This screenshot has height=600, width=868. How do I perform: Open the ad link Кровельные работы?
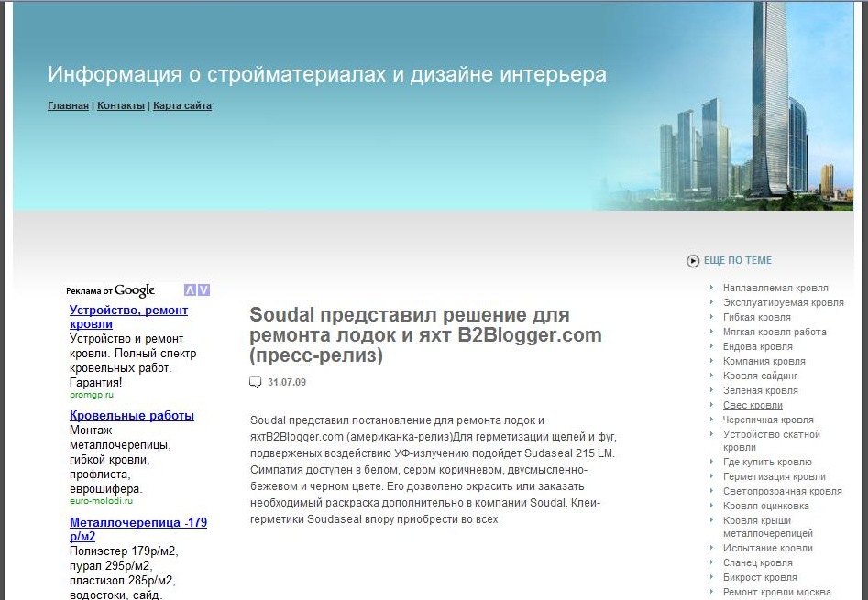(132, 415)
